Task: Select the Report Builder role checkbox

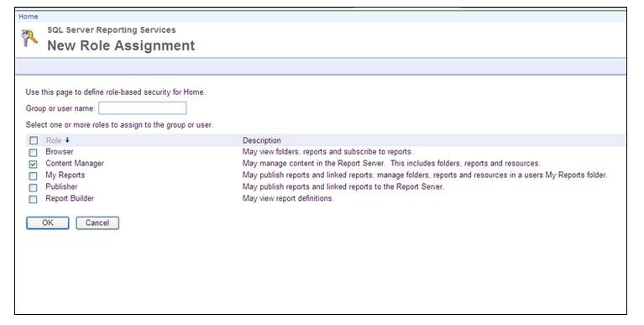Action: point(34,199)
